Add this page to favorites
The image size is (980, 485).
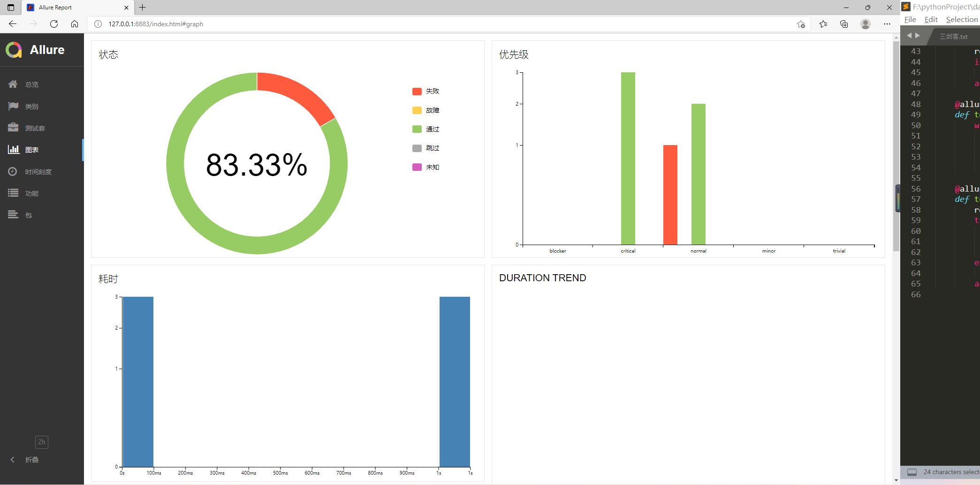tap(801, 24)
